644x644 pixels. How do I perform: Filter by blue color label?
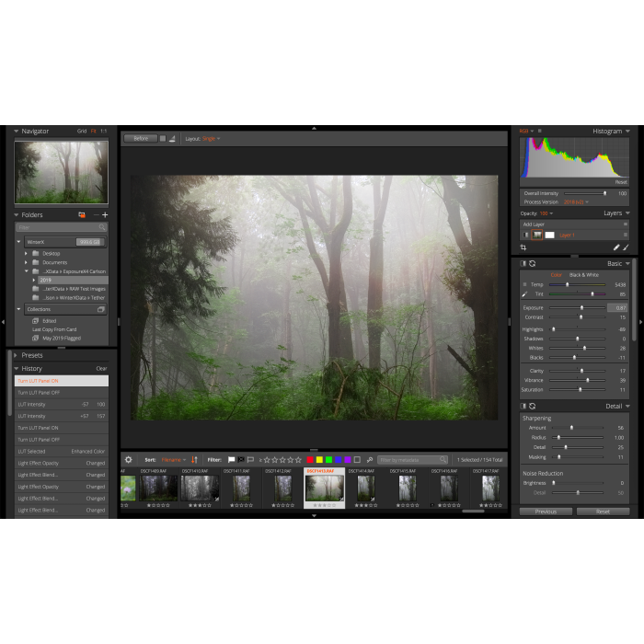339,460
